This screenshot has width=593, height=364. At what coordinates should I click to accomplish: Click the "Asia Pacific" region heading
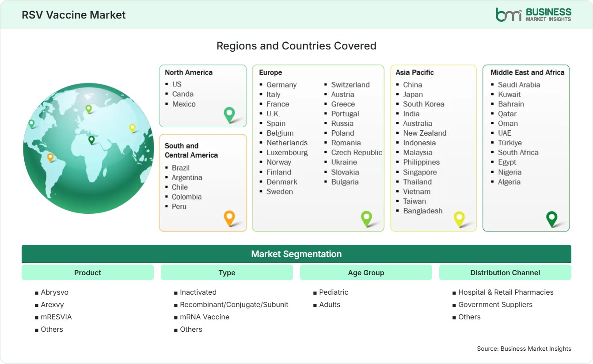415,72
